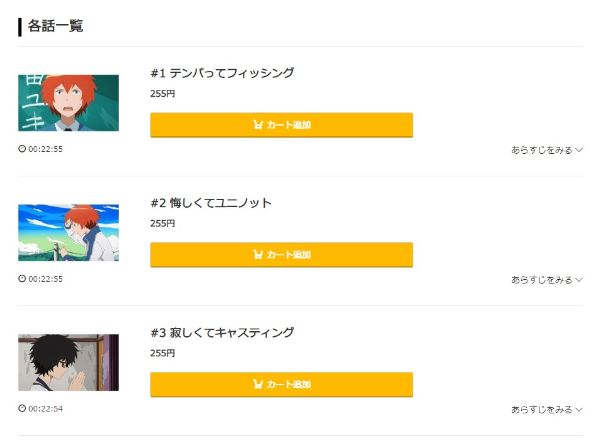Screen dimensions: 600x442
Task: Click the clock icon beside episode 2 duration
Action: [x=22, y=278]
